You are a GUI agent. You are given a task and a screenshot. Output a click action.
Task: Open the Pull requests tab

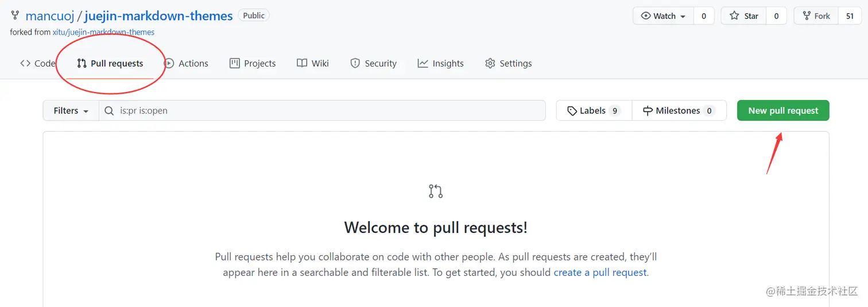click(110, 63)
